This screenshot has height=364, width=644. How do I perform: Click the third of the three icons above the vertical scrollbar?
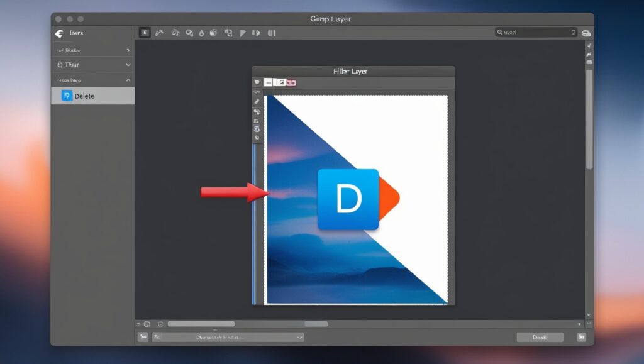coord(589,62)
